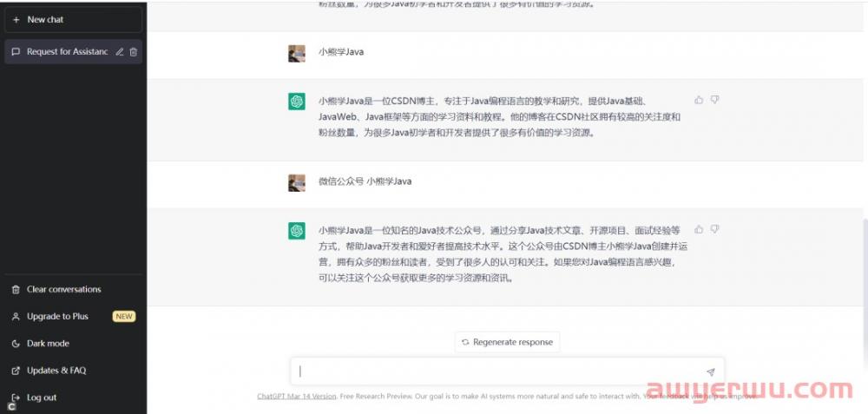Rename conversation with pencil icon

click(120, 51)
